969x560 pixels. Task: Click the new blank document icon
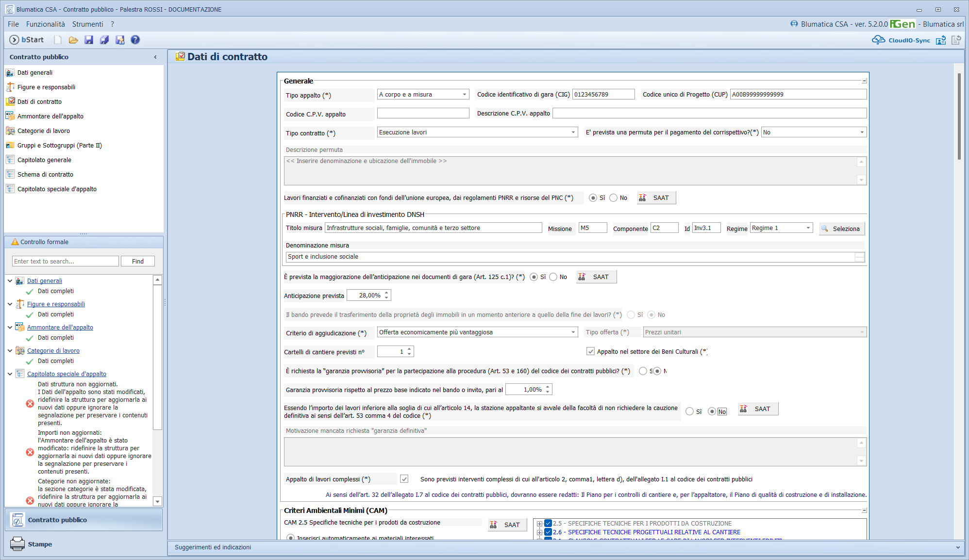click(58, 40)
